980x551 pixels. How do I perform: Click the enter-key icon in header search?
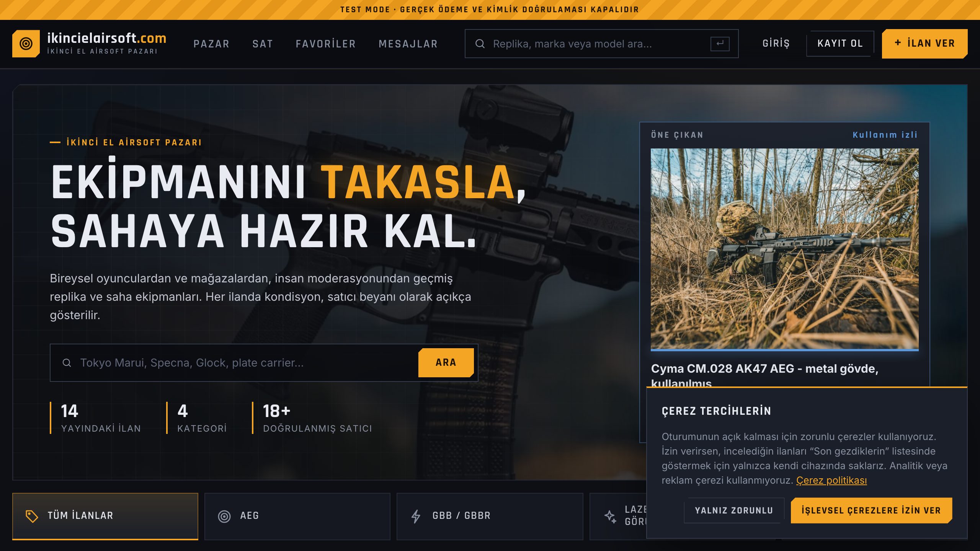(720, 44)
